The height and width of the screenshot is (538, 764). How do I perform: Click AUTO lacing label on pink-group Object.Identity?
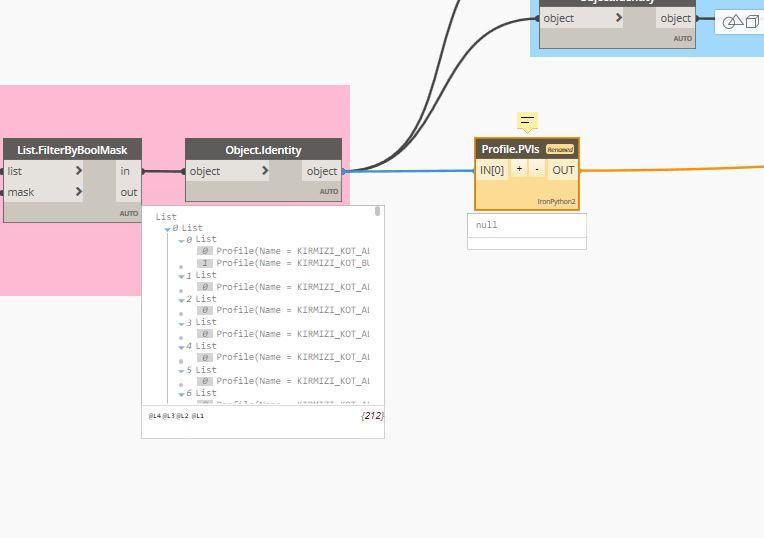329,192
